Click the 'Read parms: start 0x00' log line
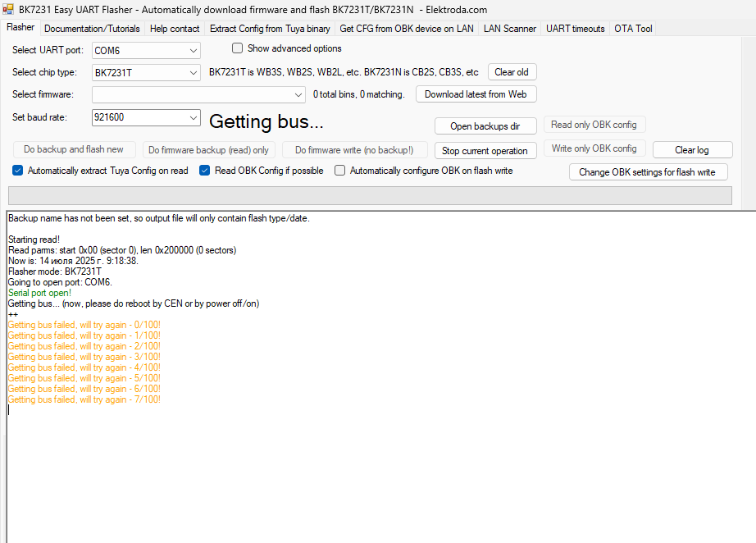 (122, 250)
